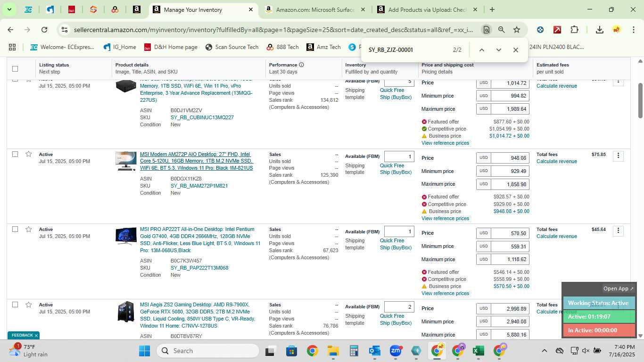Star the MSI Aegis ZS2 listing

[x=29, y=304]
